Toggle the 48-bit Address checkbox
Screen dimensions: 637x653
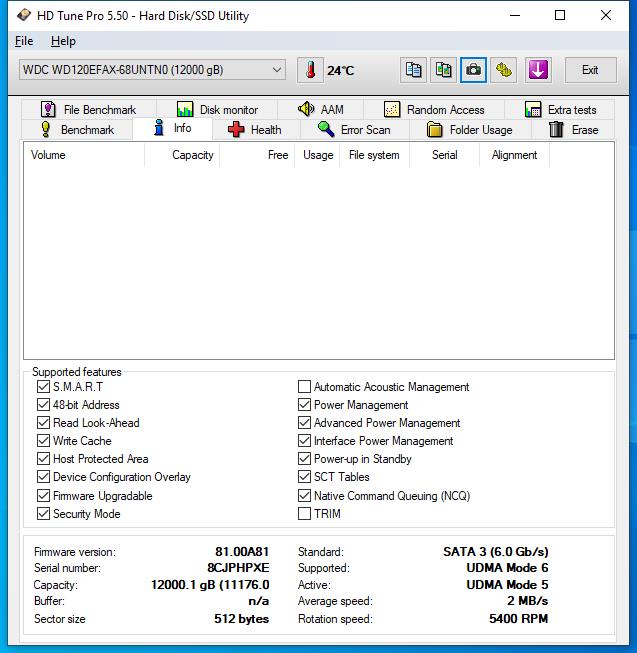click(43, 404)
